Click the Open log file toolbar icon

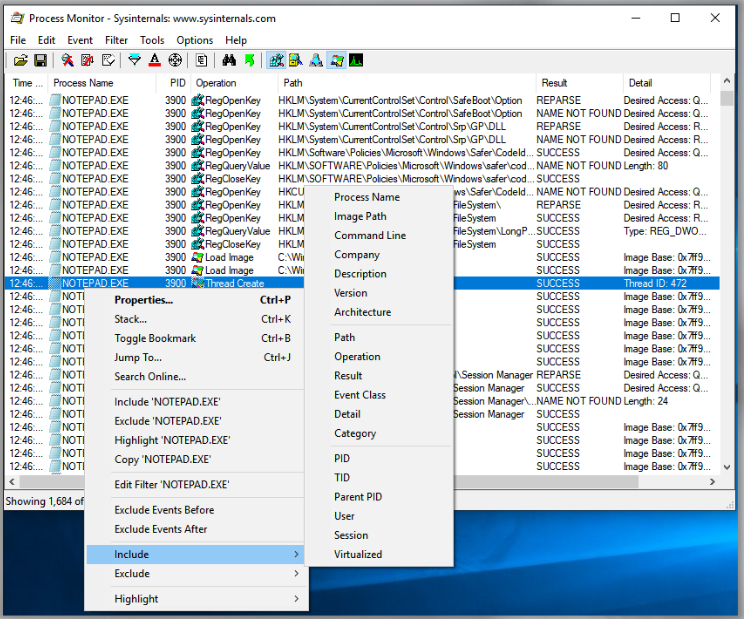(20, 60)
